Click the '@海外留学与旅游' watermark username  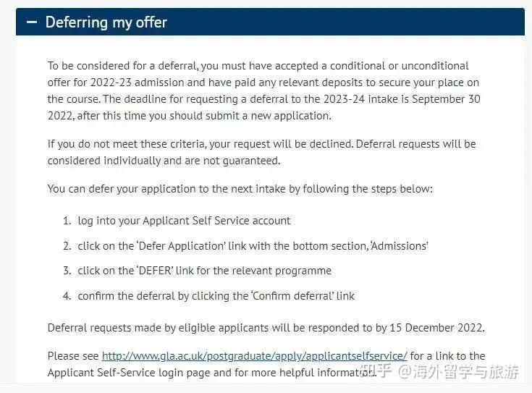coord(458,371)
